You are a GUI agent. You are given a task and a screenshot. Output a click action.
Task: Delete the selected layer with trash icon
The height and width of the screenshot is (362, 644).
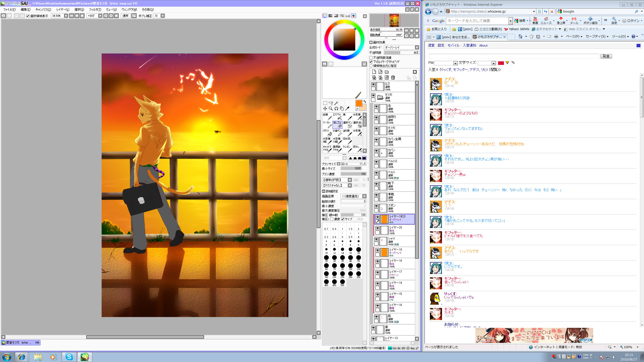pos(393,78)
